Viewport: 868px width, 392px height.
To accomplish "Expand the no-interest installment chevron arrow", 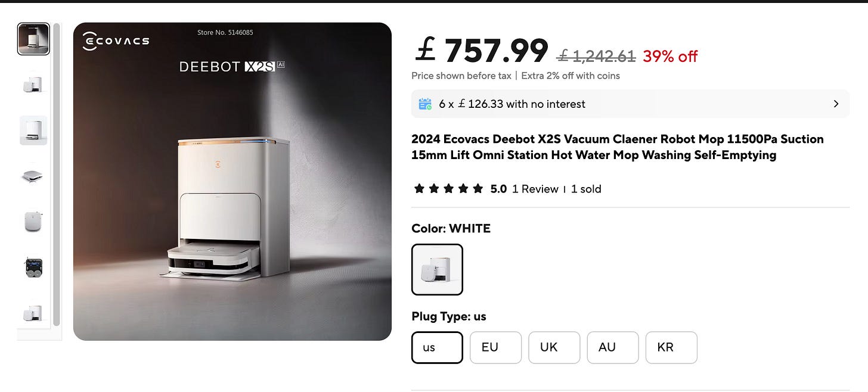I will point(836,104).
